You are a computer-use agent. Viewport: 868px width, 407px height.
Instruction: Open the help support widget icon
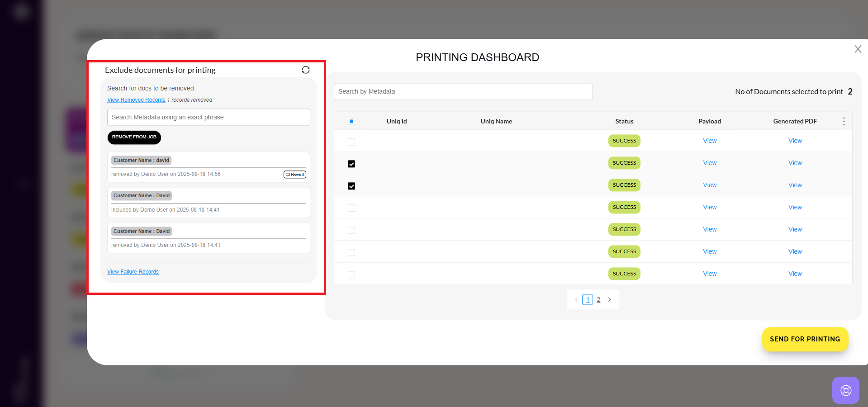(x=845, y=390)
